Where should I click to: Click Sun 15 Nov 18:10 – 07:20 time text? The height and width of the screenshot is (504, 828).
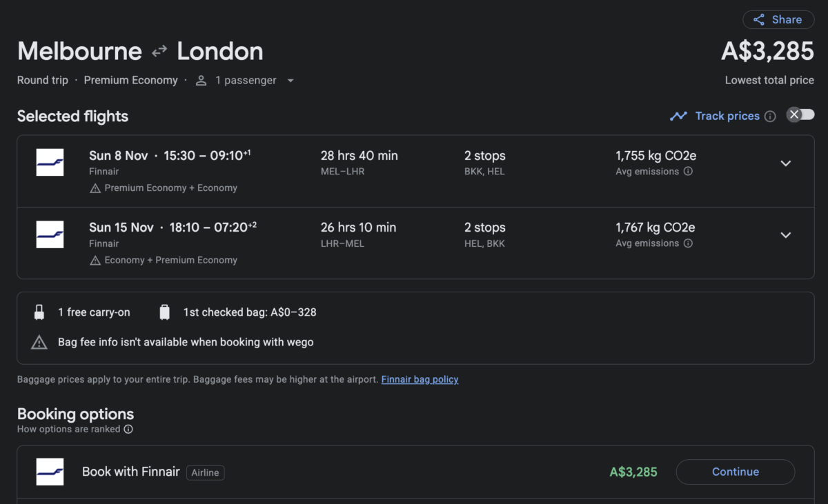[173, 228]
